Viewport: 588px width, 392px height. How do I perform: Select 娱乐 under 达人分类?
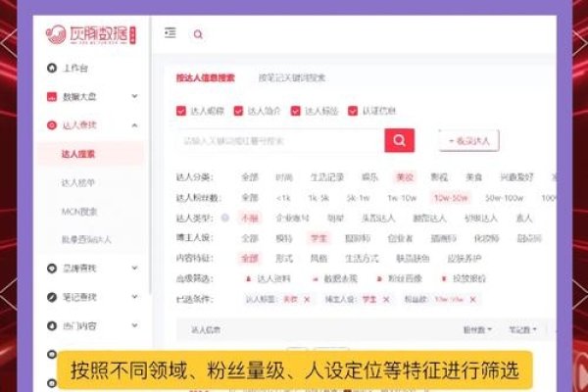point(369,177)
